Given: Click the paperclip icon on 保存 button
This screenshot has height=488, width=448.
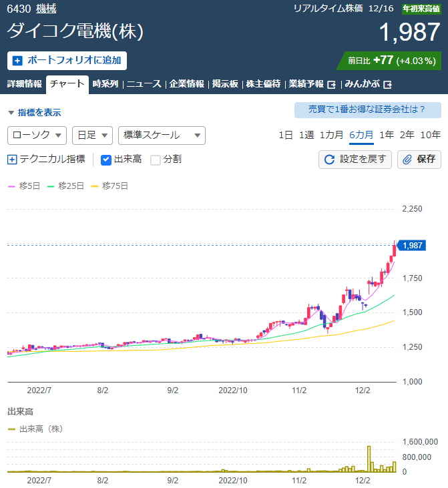Looking at the screenshot, I should (407, 159).
